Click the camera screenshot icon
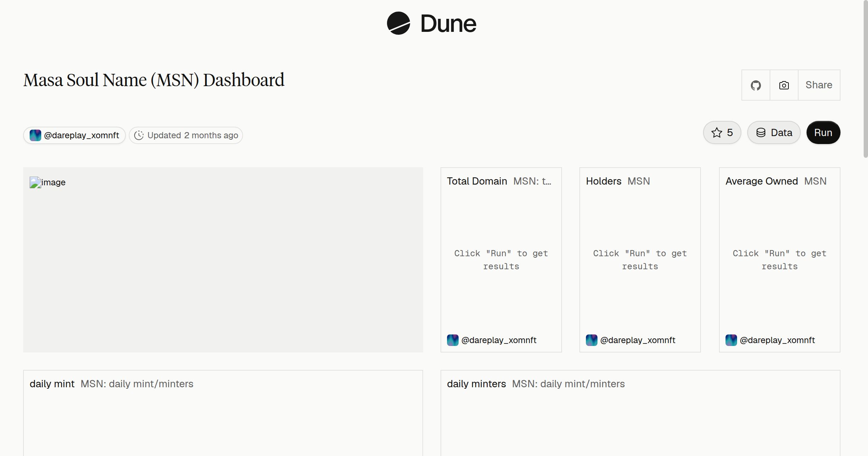 click(784, 85)
